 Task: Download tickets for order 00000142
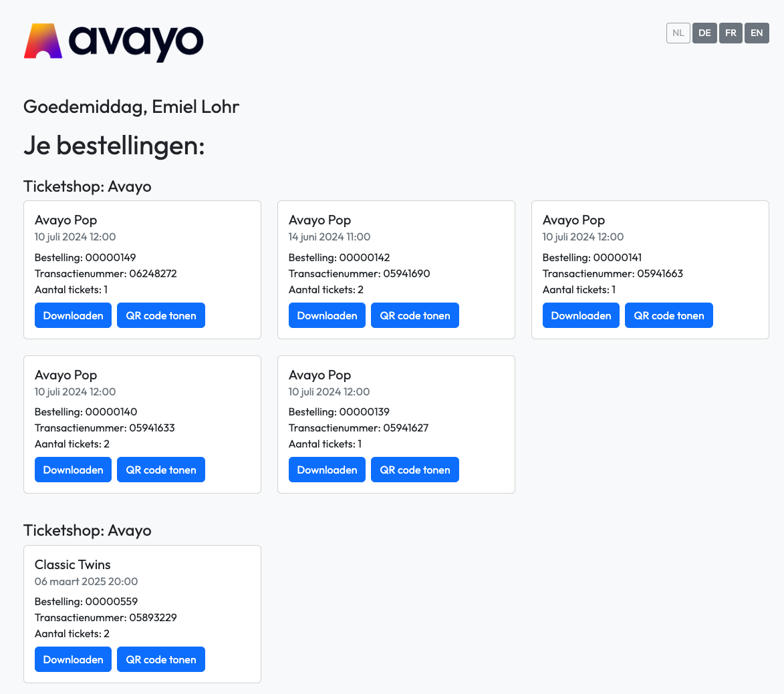(327, 315)
